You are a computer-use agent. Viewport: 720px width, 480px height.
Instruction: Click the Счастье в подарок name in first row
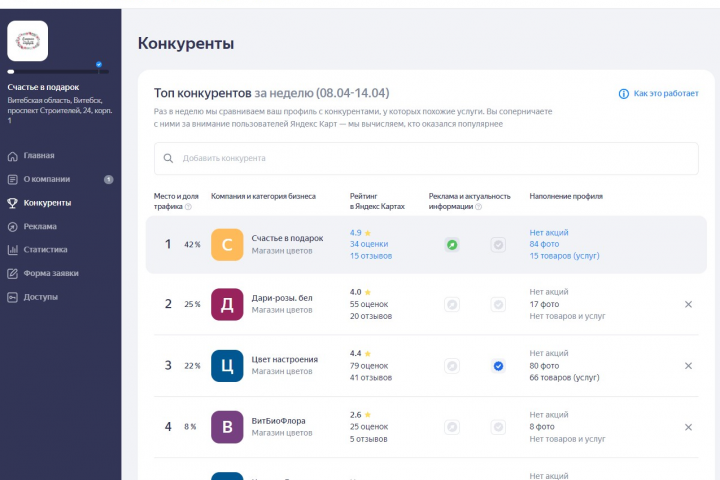tap(287, 238)
